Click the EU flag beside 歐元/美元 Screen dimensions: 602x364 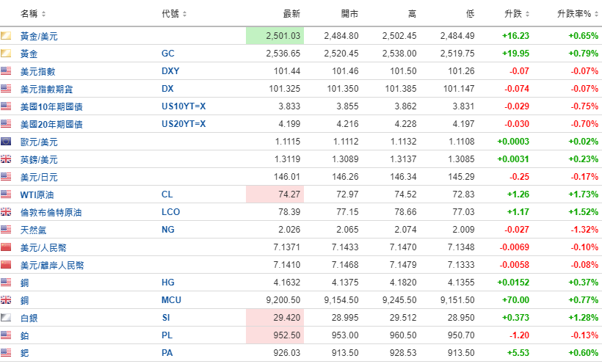[6, 142]
